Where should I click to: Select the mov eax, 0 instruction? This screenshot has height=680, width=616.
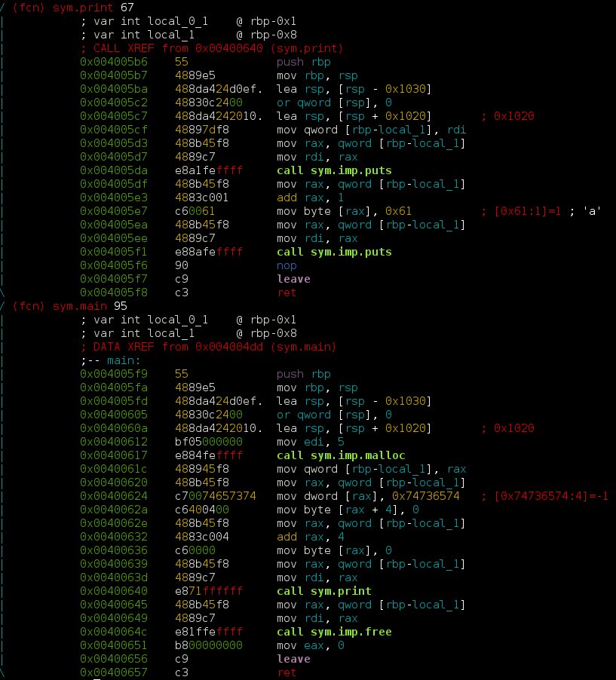click(310, 646)
